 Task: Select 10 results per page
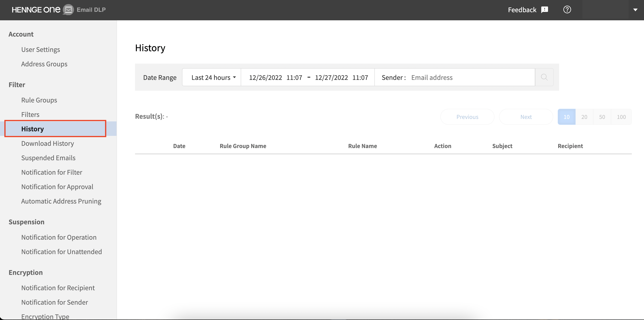point(567,117)
